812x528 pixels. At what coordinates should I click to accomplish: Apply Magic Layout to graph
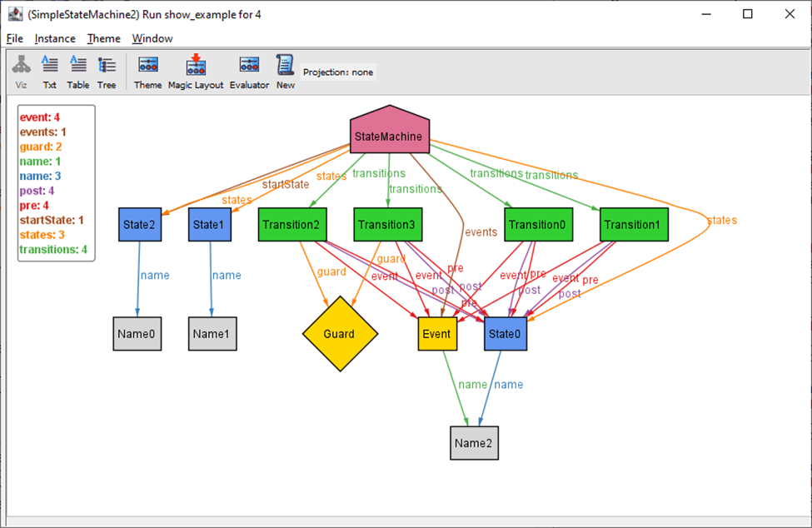click(x=196, y=72)
